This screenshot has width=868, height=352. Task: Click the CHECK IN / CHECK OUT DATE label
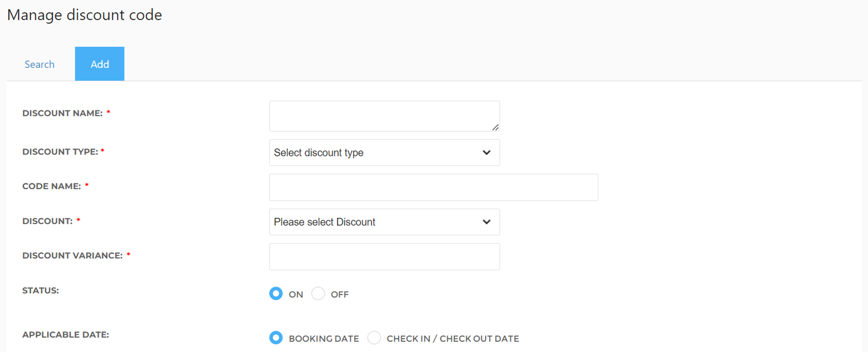point(453,339)
